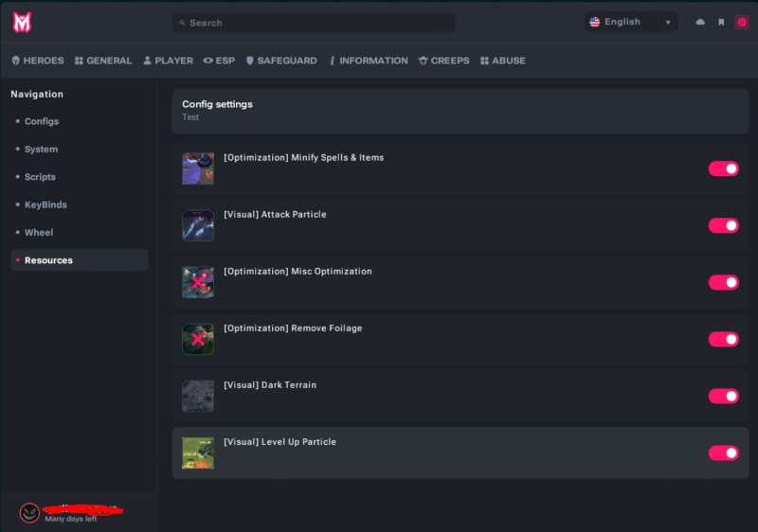Switch off Dark Terrain toggle

pyautogui.click(x=724, y=396)
